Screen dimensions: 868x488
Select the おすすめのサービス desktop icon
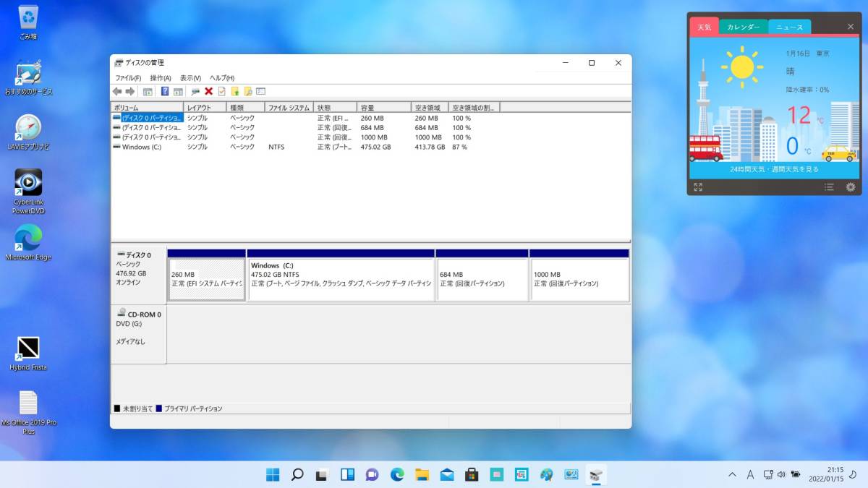coord(28,78)
